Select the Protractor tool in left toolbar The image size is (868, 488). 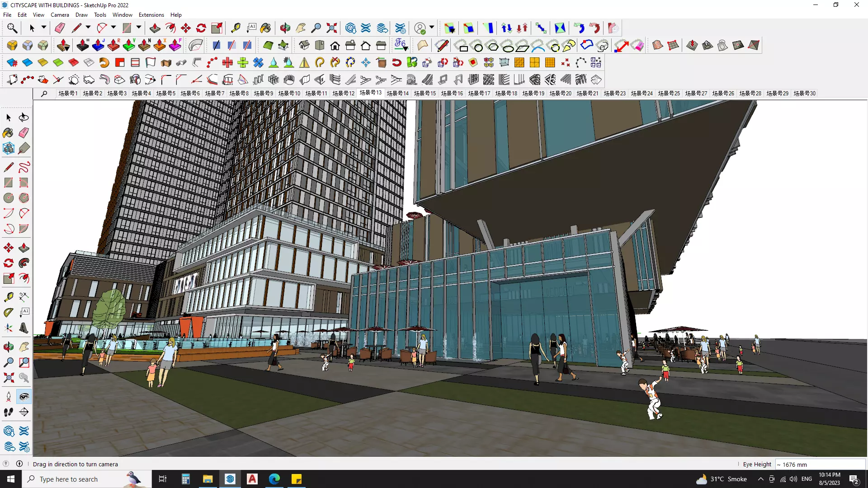coord(9,313)
